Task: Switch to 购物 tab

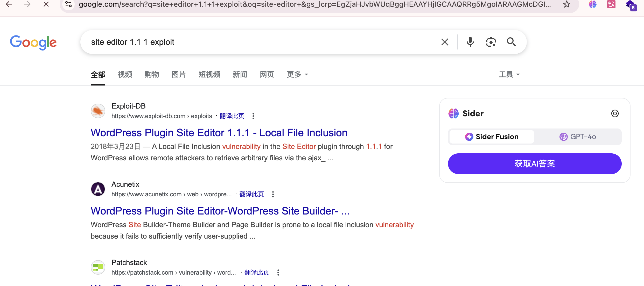Action: tap(152, 75)
